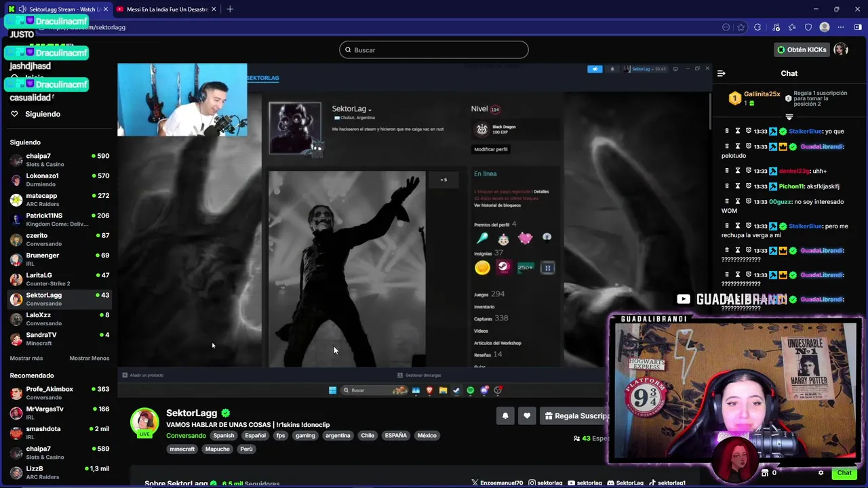Select the minecraft tag

182,449
